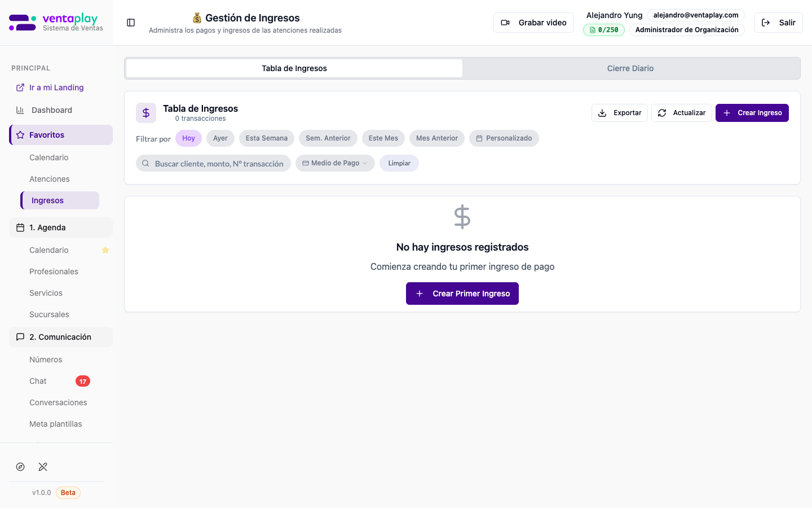Collapse the 1. Agenda section

click(x=61, y=227)
